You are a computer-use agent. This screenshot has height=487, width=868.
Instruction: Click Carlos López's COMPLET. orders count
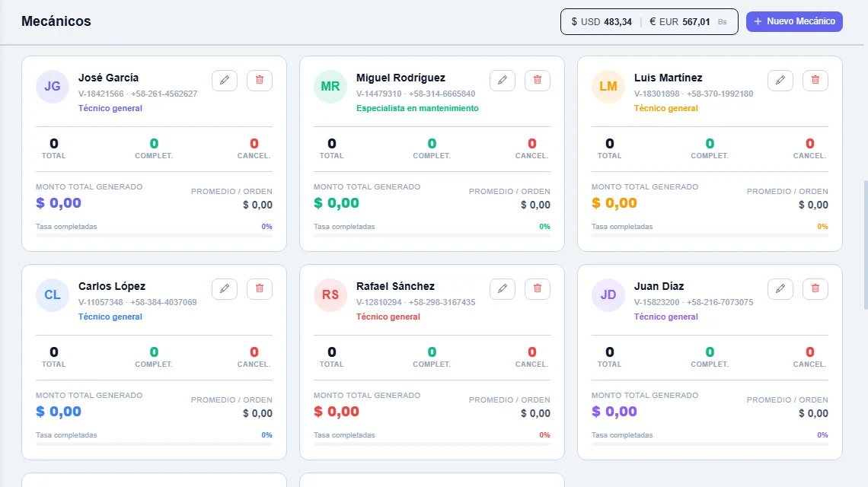tap(154, 352)
